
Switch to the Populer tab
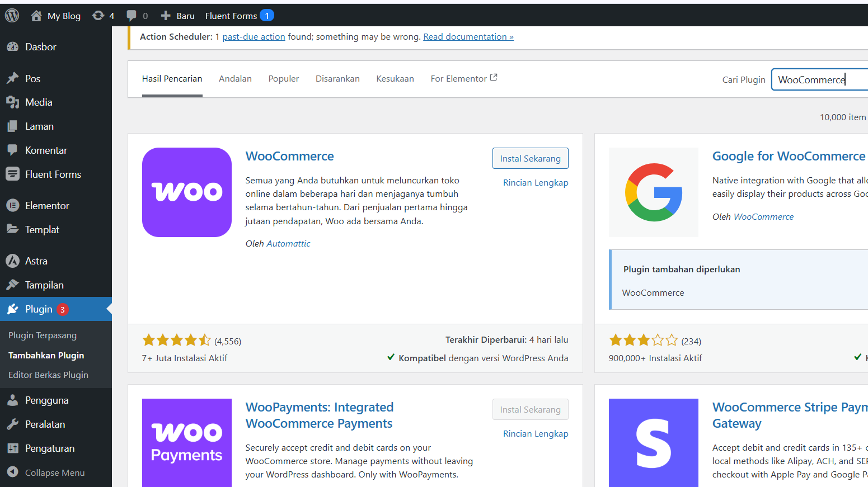[283, 79]
